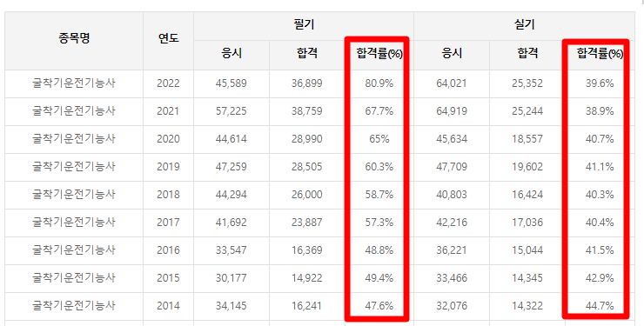Click the 42.9% practical rate value
This screenshot has height=326, width=644.
(600, 278)
